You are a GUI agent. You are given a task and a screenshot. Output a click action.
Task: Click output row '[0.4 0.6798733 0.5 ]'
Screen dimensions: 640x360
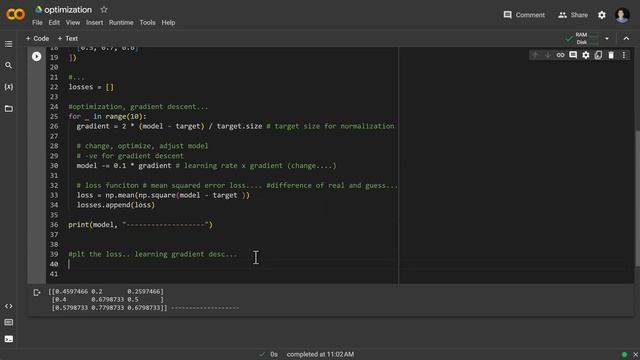click(x=108, y=299)
